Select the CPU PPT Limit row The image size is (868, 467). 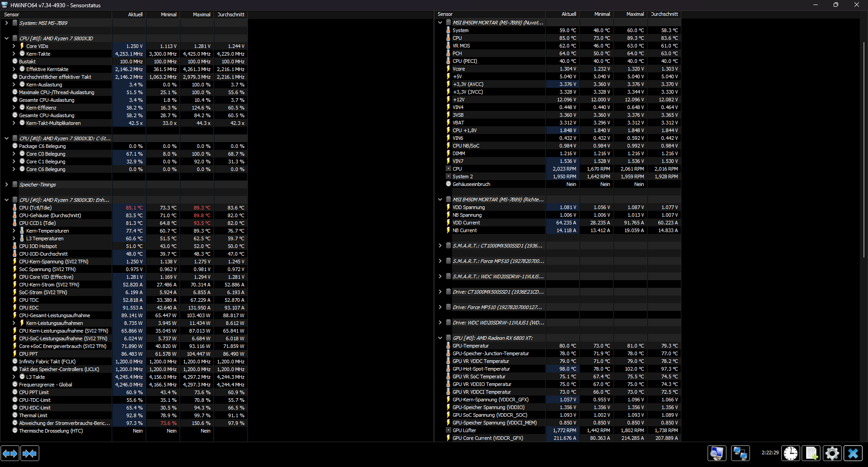124,392
